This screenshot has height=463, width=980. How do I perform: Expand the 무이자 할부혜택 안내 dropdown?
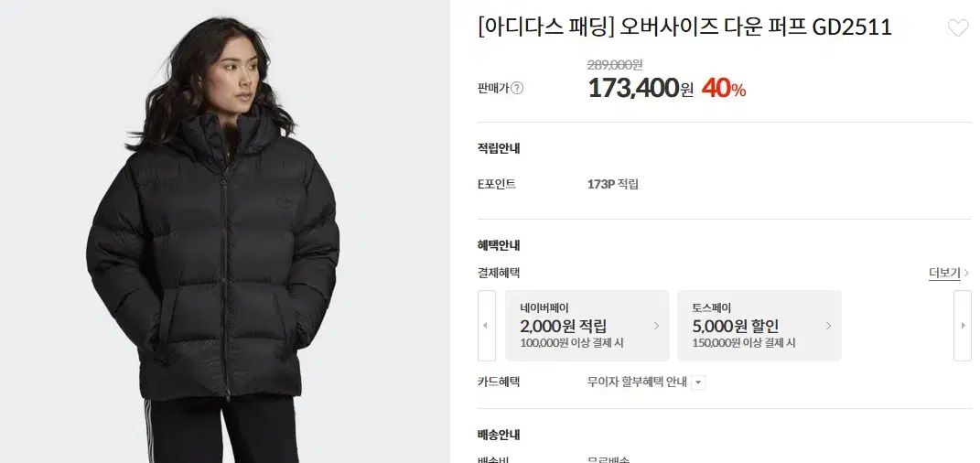click(x=698, y=382)
